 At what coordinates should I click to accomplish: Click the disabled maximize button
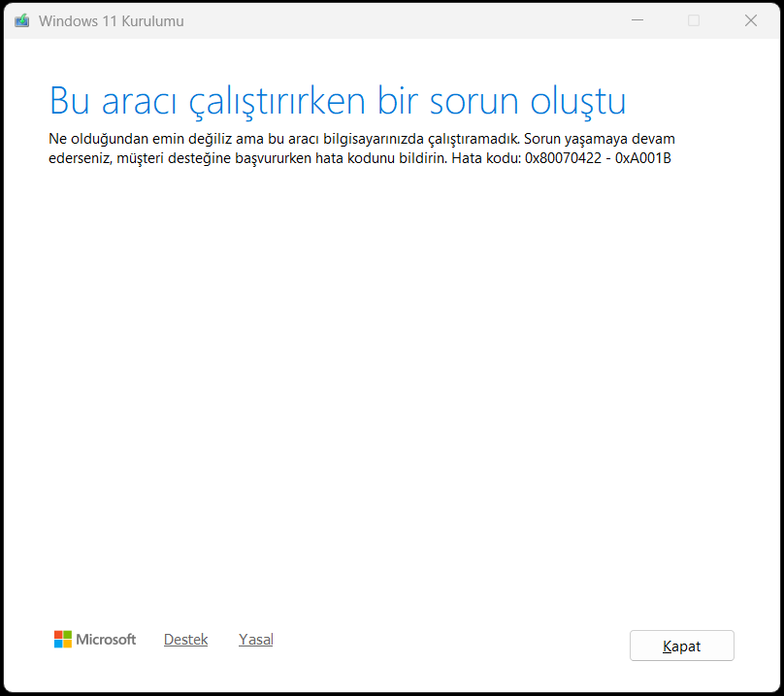click(x=694, y=20)
